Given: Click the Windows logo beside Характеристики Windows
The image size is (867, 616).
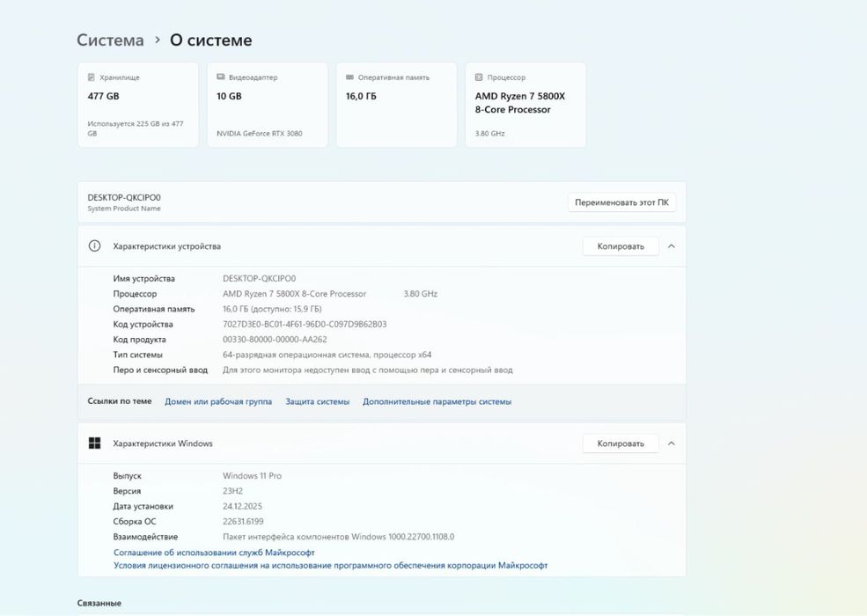Looking at the screenshot, I should click(94, 443).
